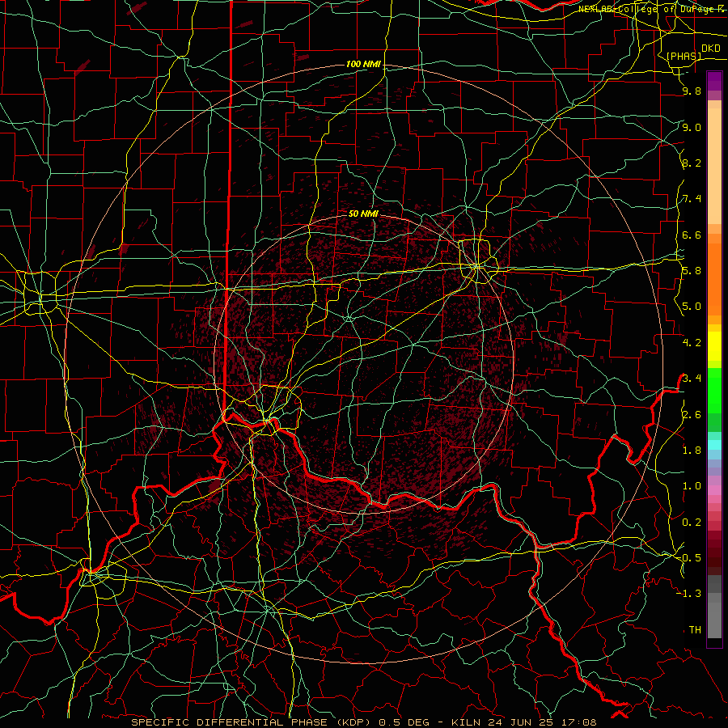
Task: Pick the purple band at color bar top
Action: pyautogui.click(x=714, y=81)
